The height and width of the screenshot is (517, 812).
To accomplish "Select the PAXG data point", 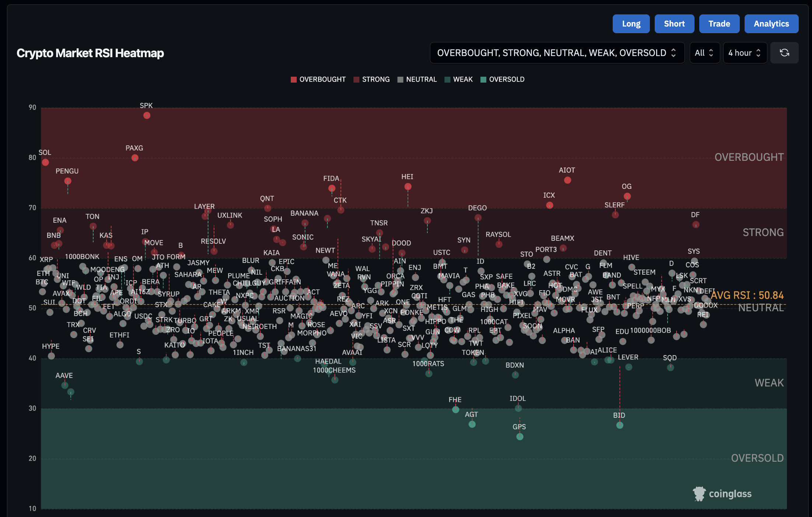I will (135, 158).
